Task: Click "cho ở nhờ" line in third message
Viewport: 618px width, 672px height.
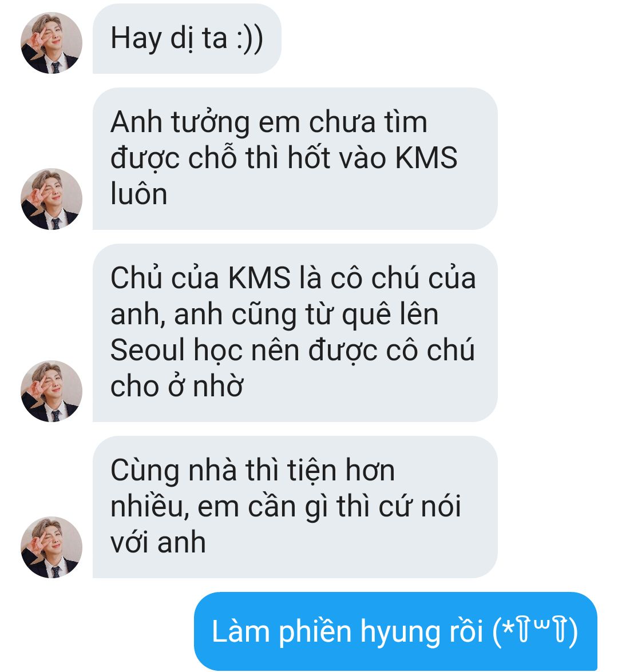Action: click(x=177, y=385)
